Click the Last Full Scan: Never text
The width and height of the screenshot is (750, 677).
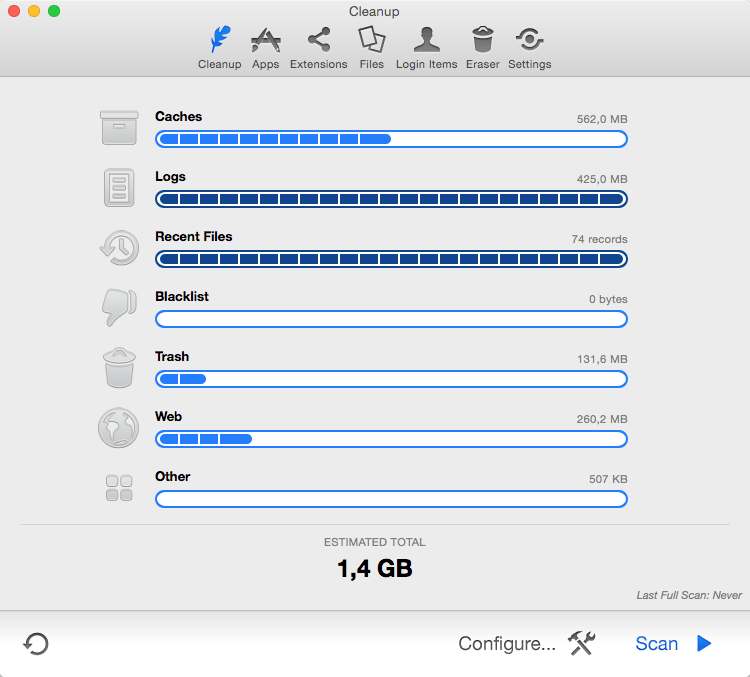689,595
